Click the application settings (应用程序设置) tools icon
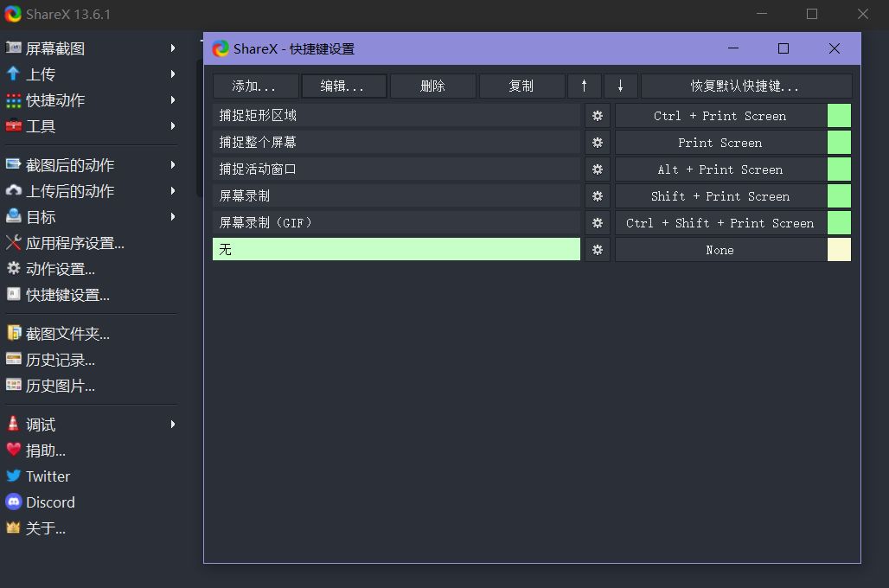Viewport: 889px width, 588px height. (13, 243)
